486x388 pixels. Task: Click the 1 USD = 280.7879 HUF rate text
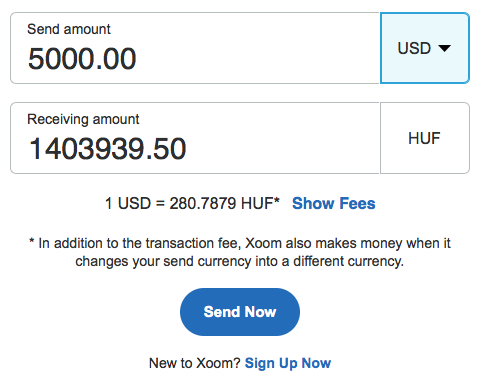click(x=189, y=203)
